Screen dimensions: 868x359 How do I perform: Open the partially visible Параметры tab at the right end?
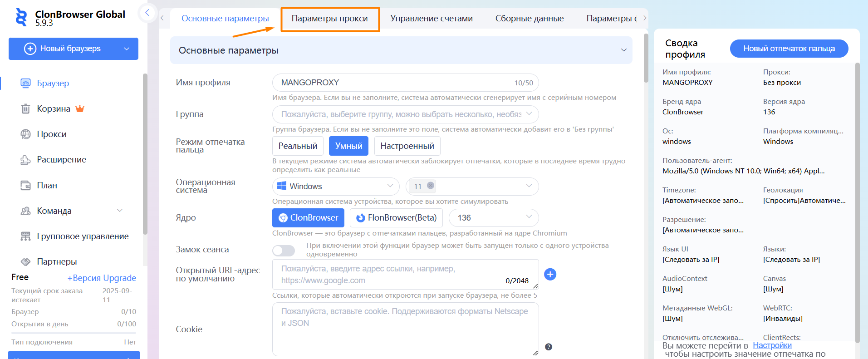coord(612,19)
